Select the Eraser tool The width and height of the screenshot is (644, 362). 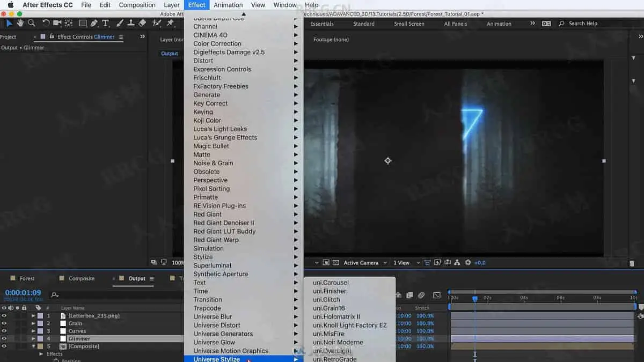pos(142,23)
